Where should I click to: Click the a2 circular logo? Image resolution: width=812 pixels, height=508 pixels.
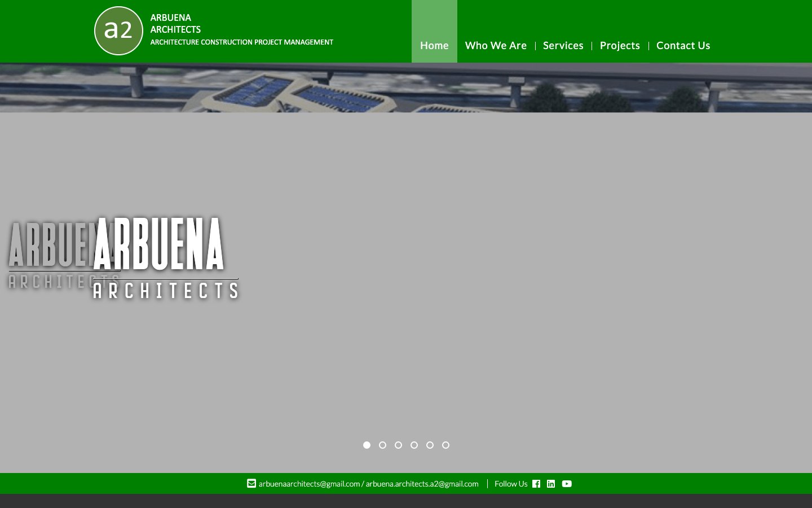pos(118,30)
